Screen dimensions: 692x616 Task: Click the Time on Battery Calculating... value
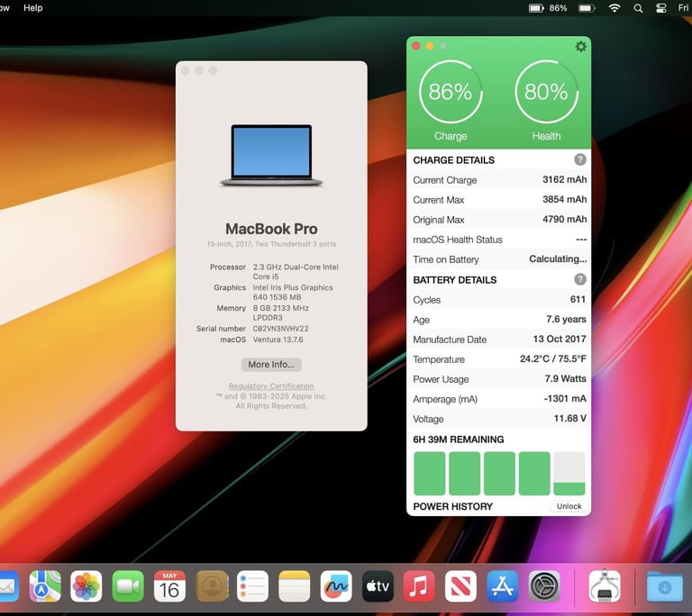558,259
